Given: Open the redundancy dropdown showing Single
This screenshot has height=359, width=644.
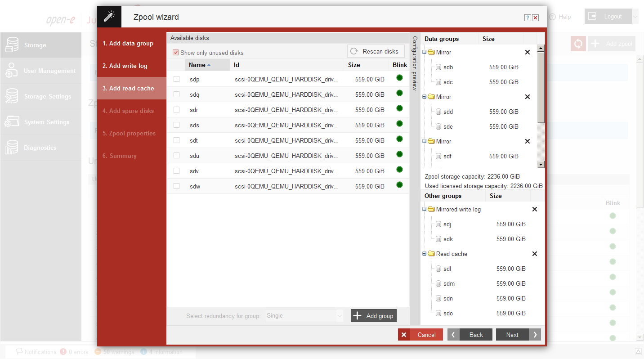Looking at the screenshot, I should (x=304, y=316).
